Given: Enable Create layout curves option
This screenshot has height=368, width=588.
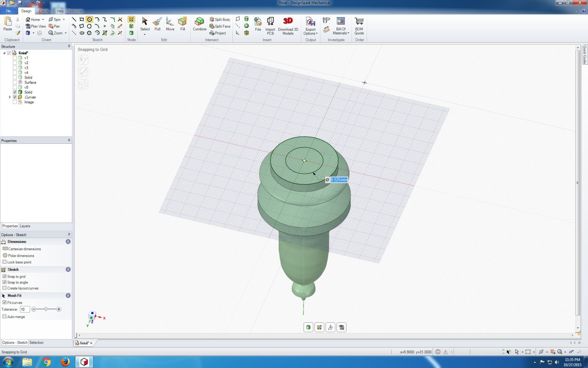Looking at the screenshot, I should (4, 288).
